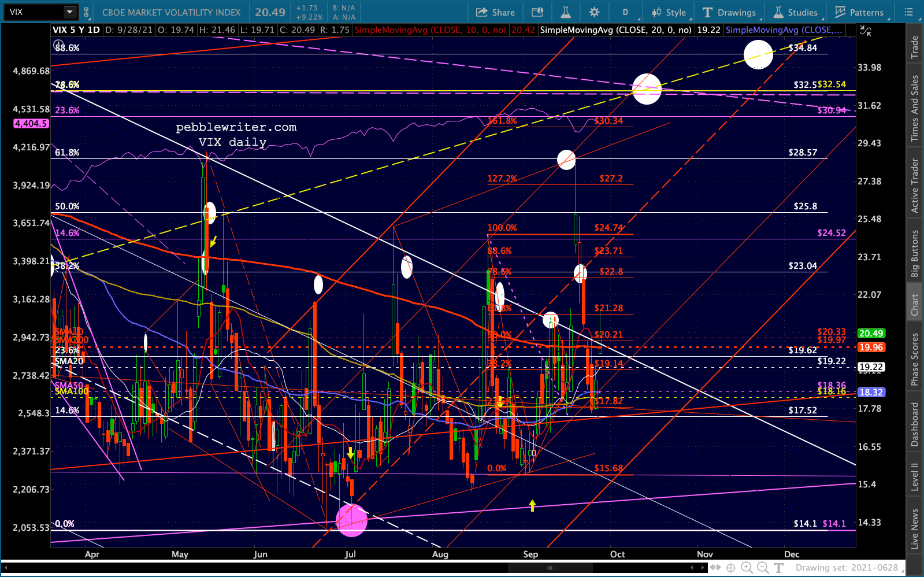This screenshot has width=924, height=577.
Task: Click the zoom out magnifier icon
Action: (x=763, y=568)
